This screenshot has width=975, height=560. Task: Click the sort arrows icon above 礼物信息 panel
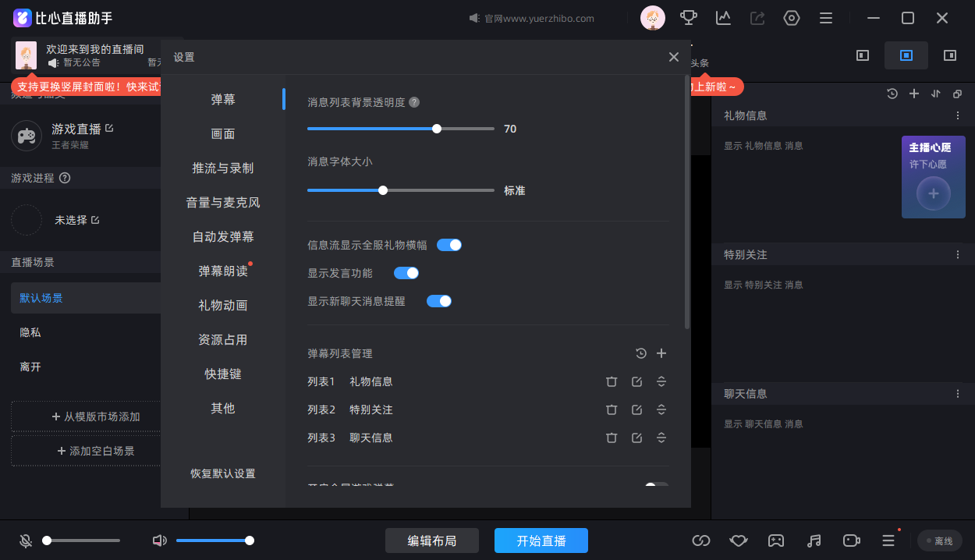coord(936,94)
